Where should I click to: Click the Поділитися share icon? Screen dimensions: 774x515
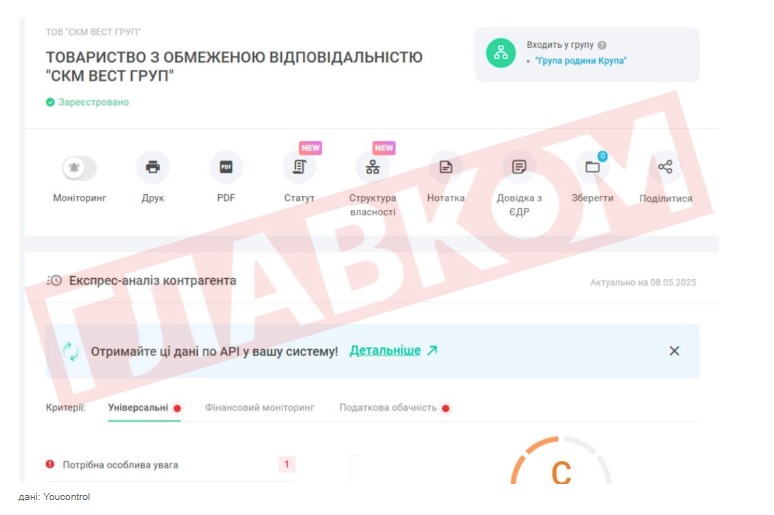point(665,167)
